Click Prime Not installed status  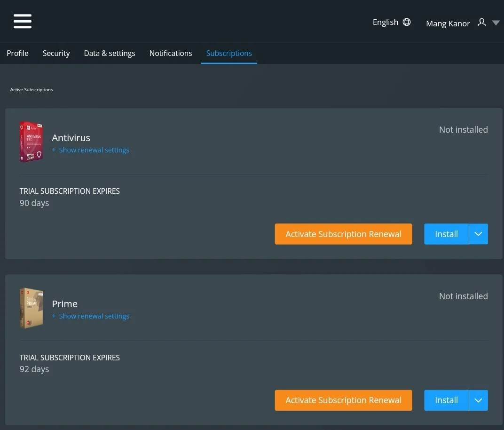[464, 296]
